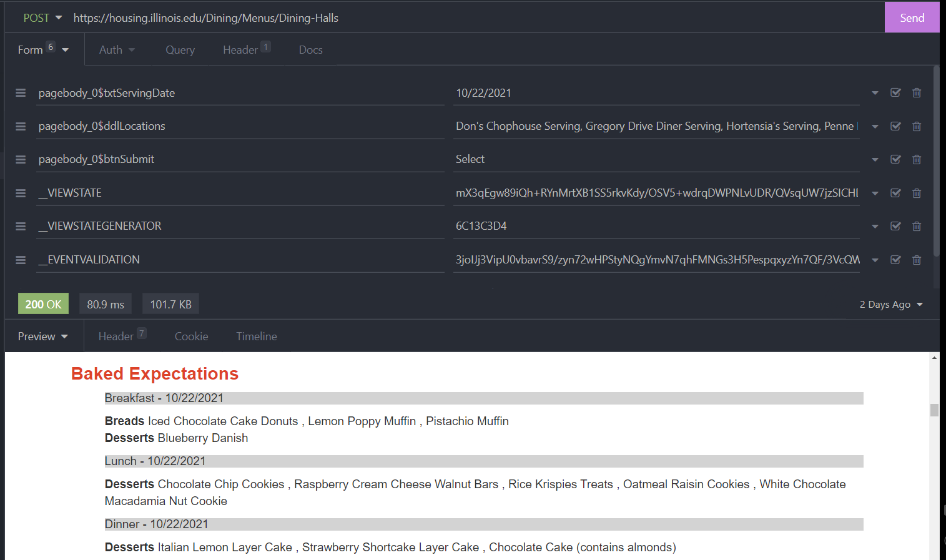This screenshot has width=946, height=560.
Task: Delete the __EVENTVALIDATION form entry
Action: click(x=917, y=260)
